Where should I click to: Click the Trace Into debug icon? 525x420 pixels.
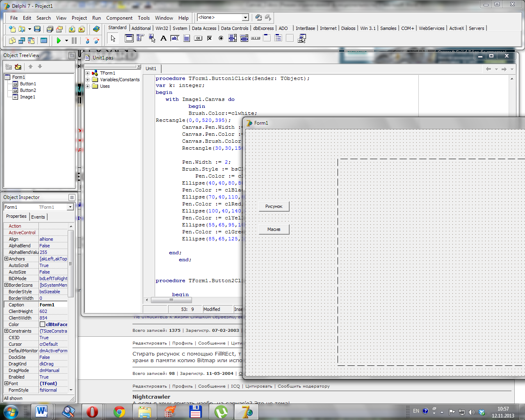pos(87,41)
